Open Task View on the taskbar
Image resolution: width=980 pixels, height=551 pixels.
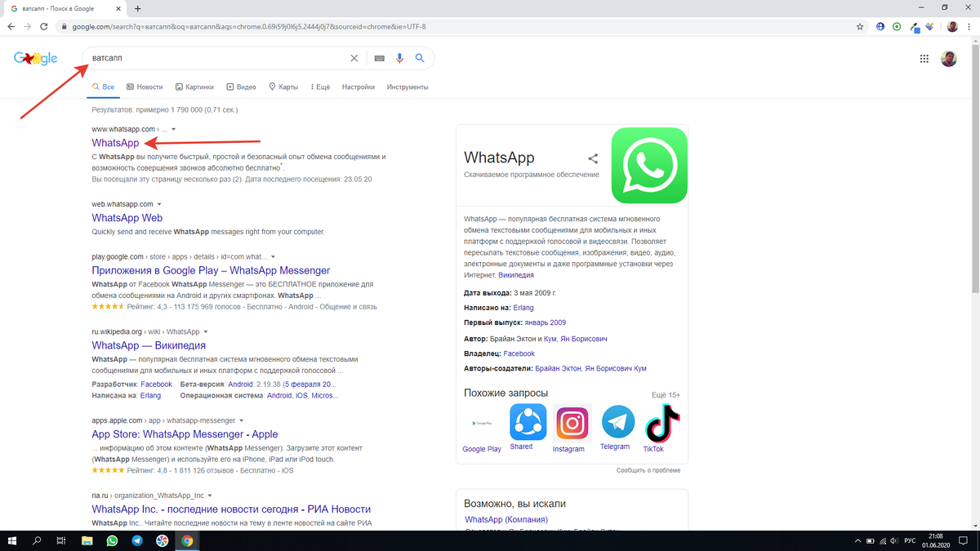[x=61, y=540]
